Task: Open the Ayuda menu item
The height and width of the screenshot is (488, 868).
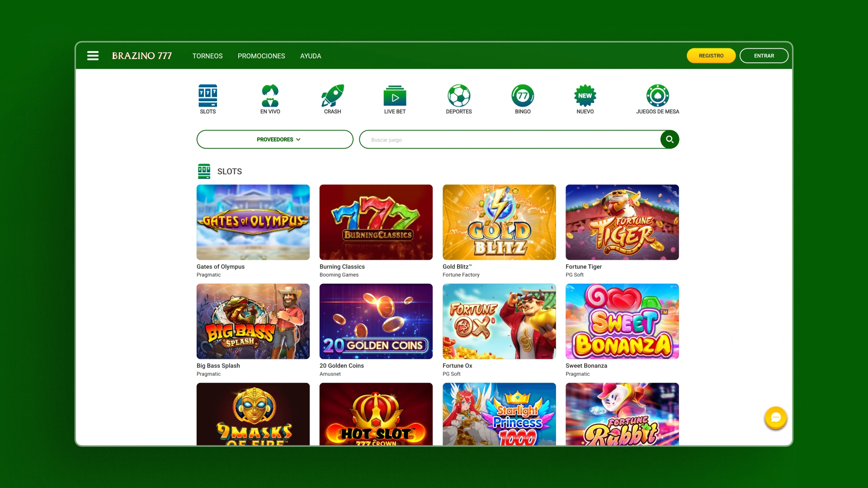Action: coord(311,56)
